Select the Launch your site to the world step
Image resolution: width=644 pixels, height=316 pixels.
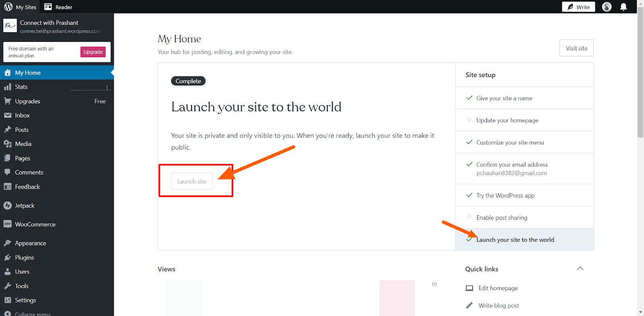tap(524, 240)
